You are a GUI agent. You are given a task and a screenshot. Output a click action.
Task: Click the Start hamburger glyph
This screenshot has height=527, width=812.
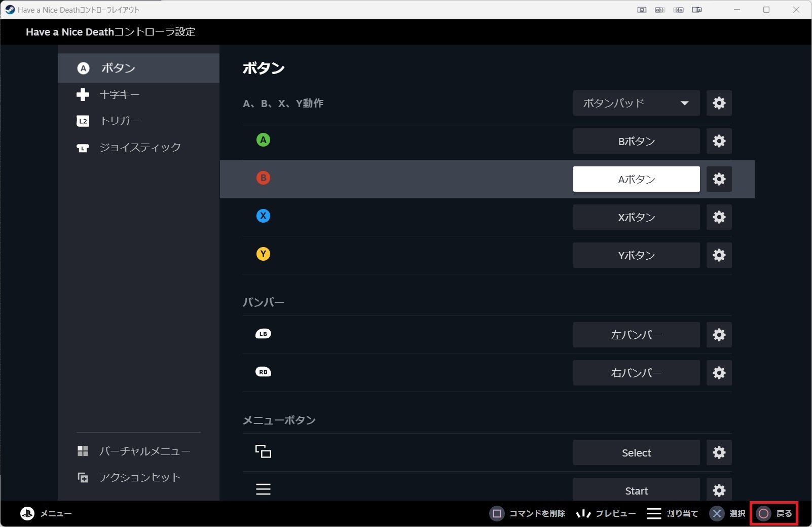coord(263,489)
